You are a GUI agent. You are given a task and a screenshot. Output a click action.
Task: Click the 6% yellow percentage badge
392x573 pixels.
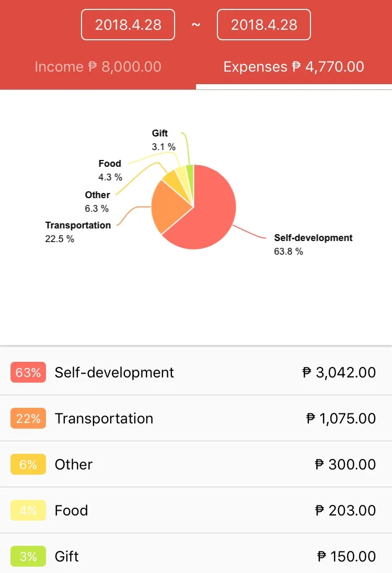(x=28, y=464)
